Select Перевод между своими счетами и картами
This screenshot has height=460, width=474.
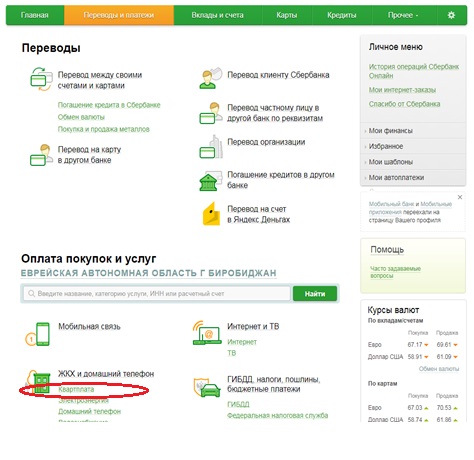(x=100, y=80)
